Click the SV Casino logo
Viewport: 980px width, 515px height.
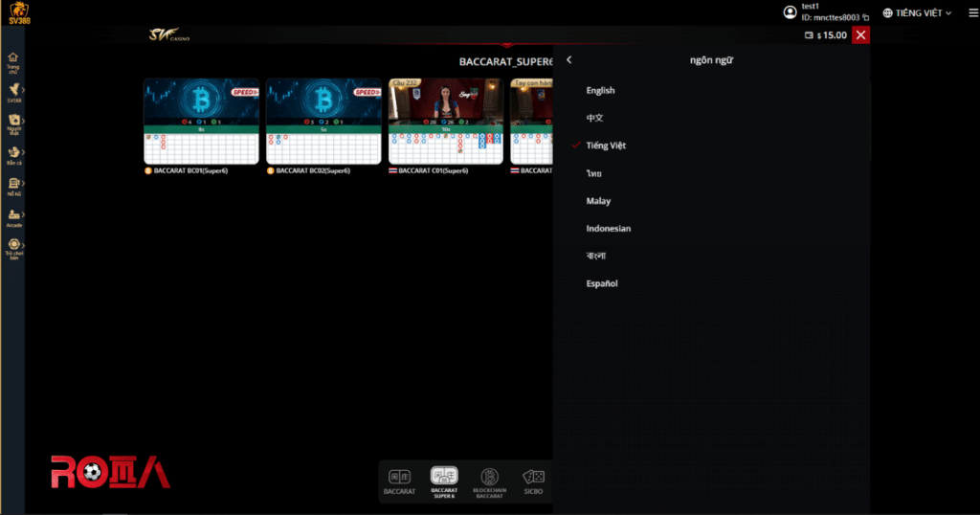pyautogui.click(x=168, y=35)
